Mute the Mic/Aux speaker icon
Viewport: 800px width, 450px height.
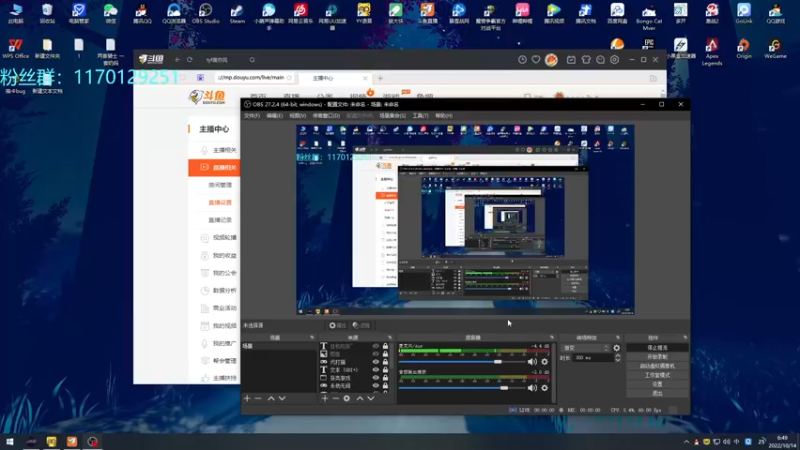[x=532, y=362]
